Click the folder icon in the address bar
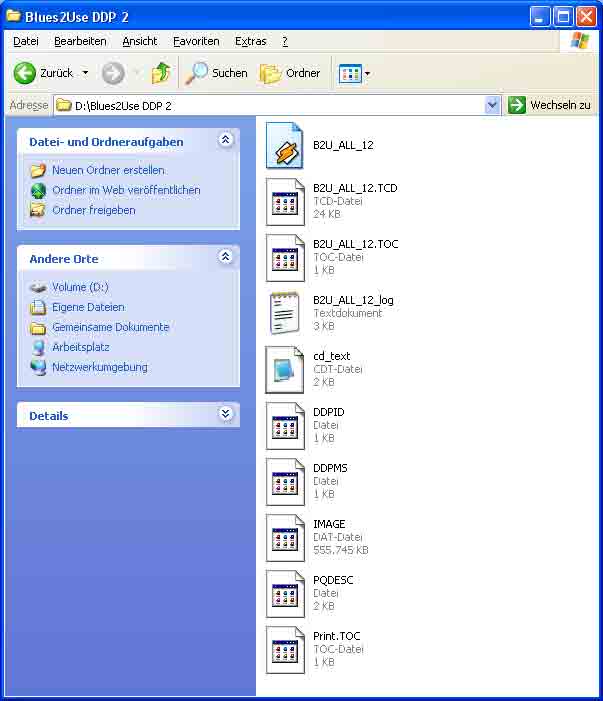Viewport: 603px width, 701px height. pos(64,106)
